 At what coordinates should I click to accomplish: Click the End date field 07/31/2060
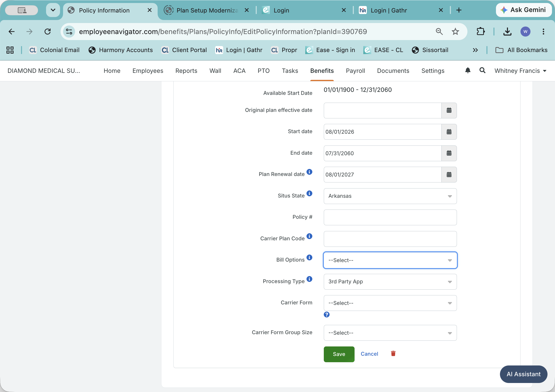tap(383, 153)
